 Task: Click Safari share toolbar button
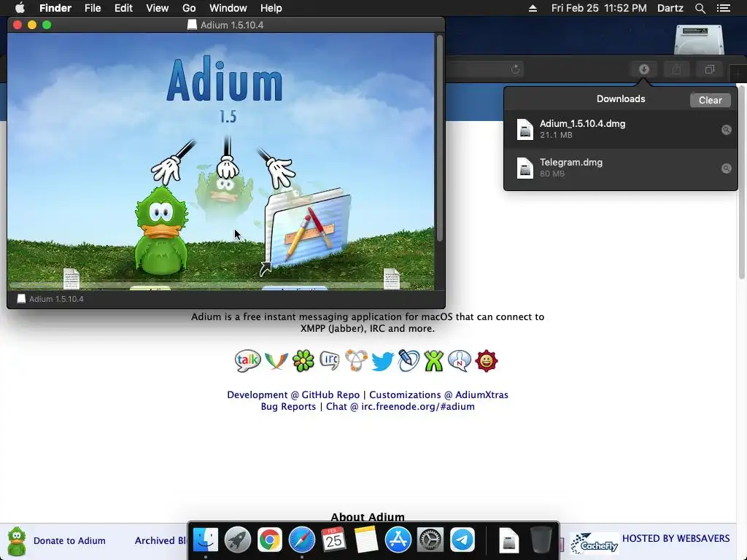[676, 69]
